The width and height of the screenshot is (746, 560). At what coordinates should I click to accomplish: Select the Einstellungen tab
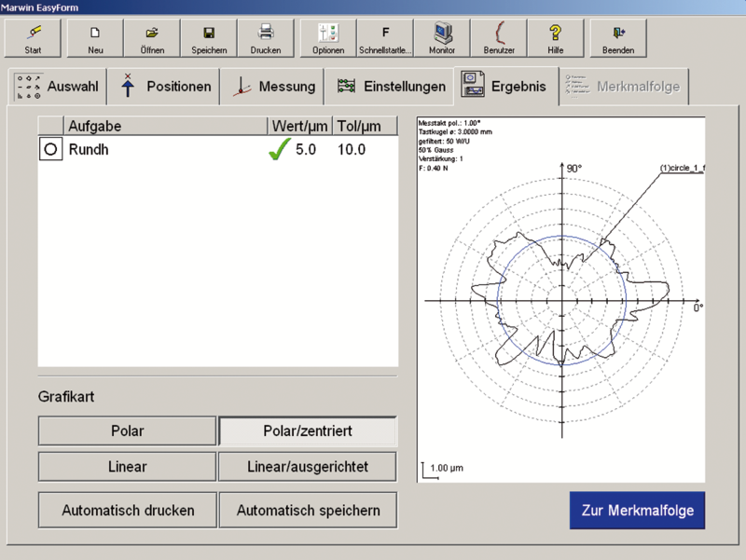coord(390,87)
